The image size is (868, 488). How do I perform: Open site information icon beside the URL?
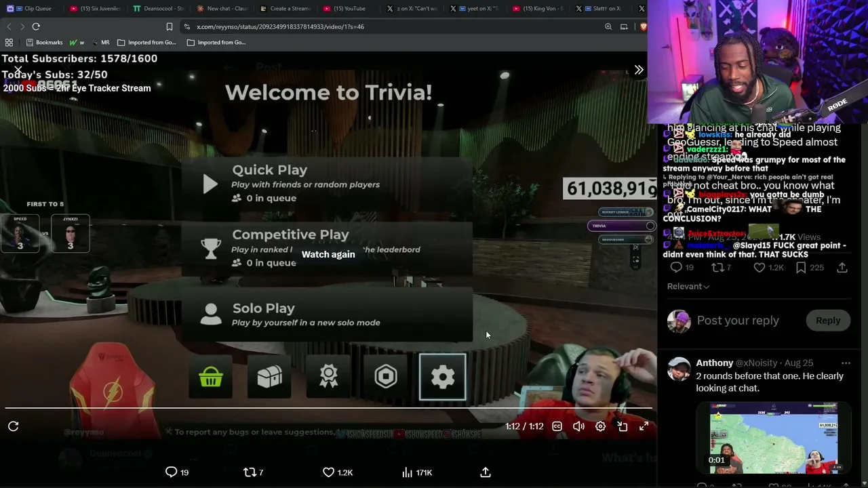pyautogui.click(x=187, y=27)
